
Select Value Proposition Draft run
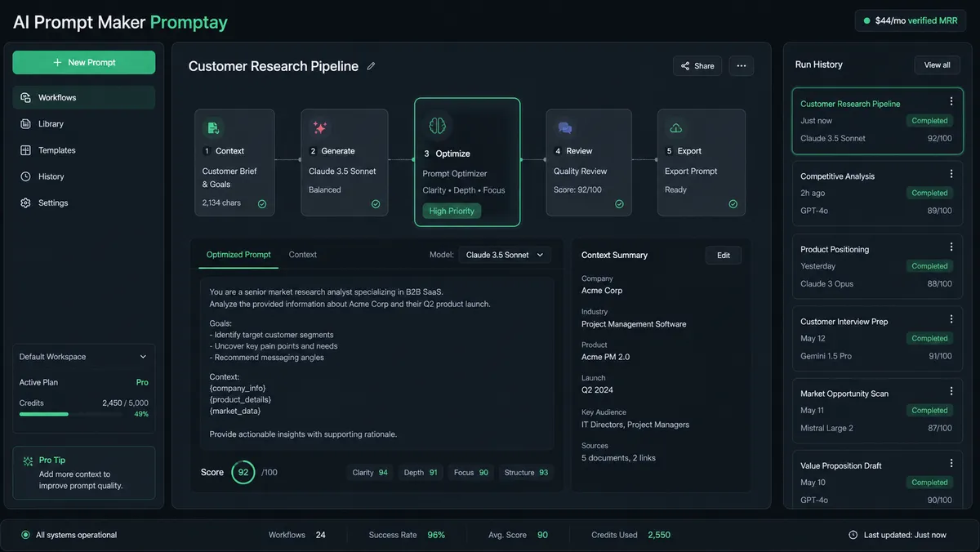tap(877, 482)
